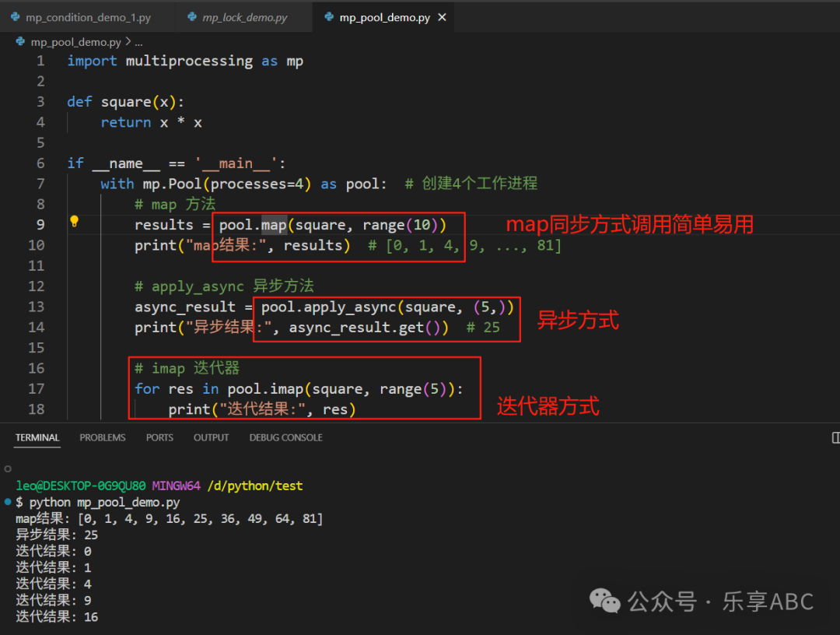Click line number 13 in the gutter
This screenshot has width=840, height=635.
(37, 307)
